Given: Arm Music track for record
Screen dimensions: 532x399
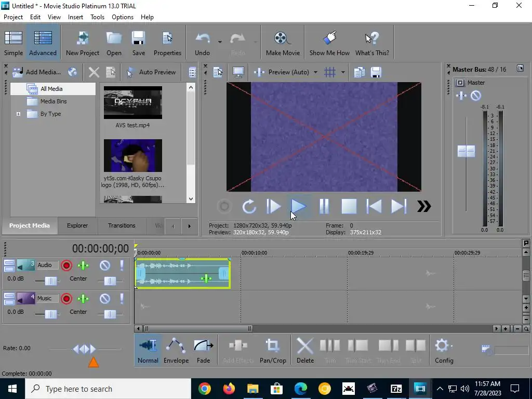Looking at the screenshot, I should coord(66,299).
